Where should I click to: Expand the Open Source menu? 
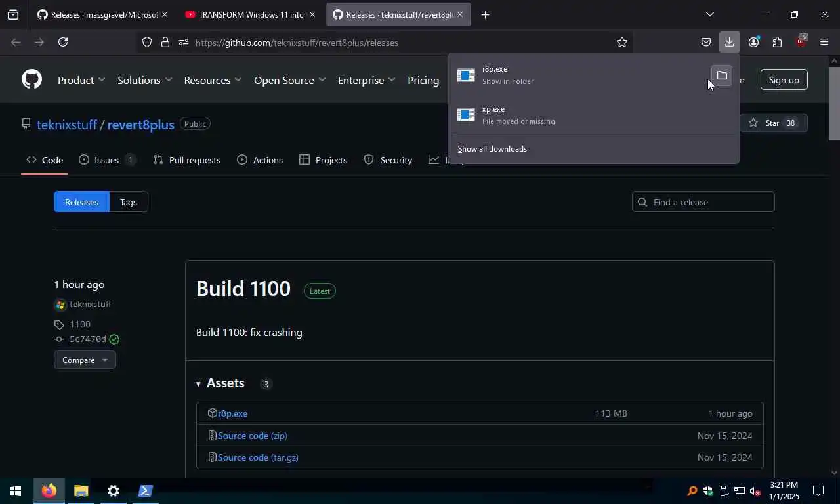coord(289,80)
